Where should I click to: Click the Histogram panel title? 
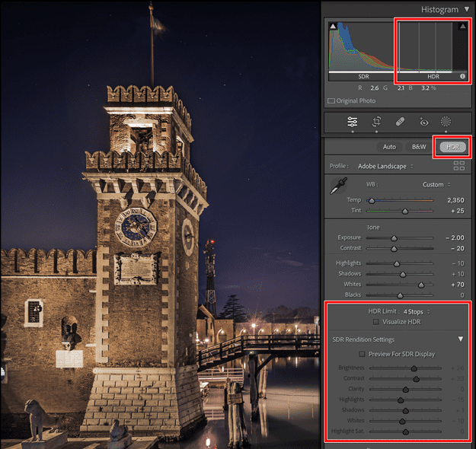tap(439, 10)
